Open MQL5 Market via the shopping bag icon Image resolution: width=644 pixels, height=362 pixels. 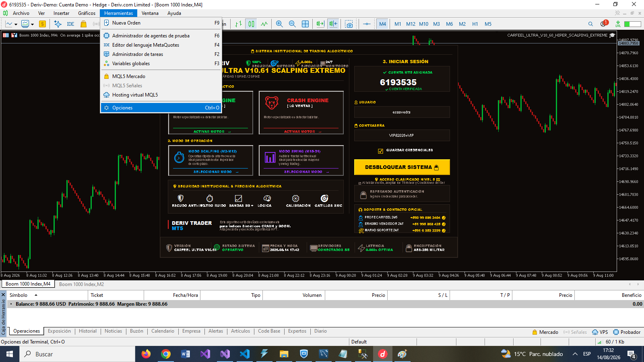click(84, 24)
